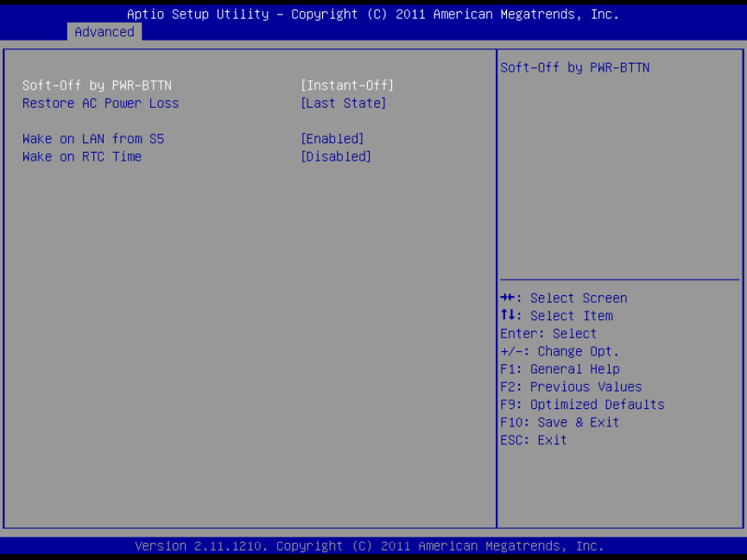Select the Wake on LAN from S5 label

pos(93,139)
